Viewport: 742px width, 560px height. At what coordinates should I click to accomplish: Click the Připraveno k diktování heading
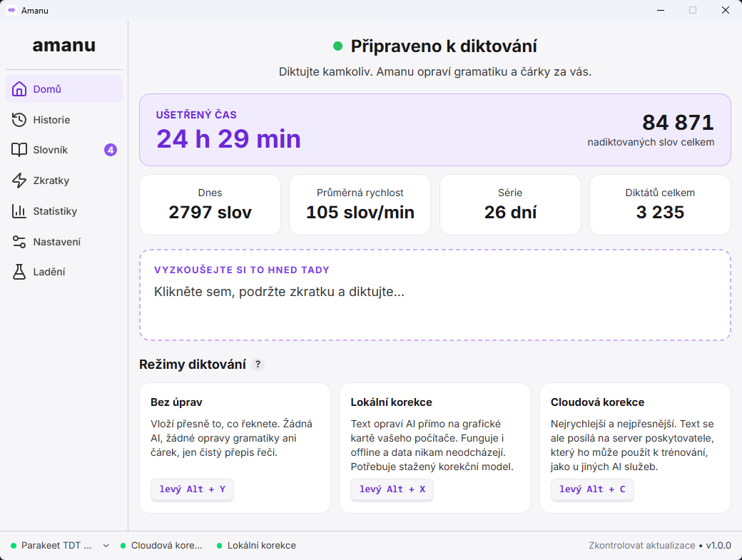(x=444, y=46)
